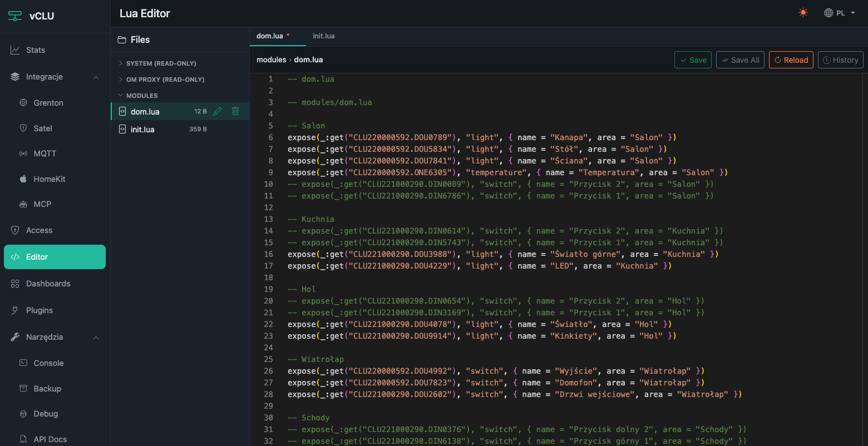Click dom.lua breadcrumb text
Image resolution: width=868 pixels, height=446 pixels.
[x=308, y=60]
